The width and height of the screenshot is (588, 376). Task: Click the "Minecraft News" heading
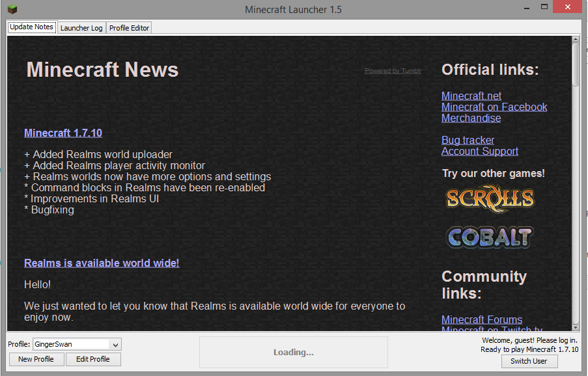[x=102, y=70]
